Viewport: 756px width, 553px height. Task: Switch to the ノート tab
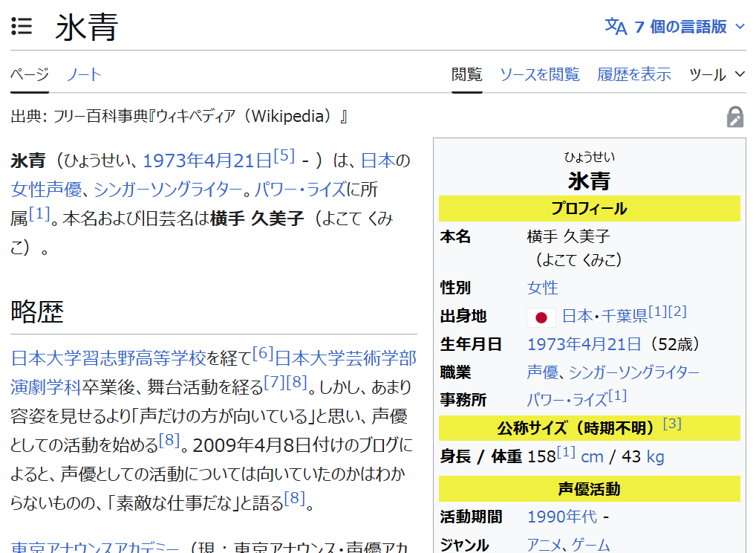(84, 74)
